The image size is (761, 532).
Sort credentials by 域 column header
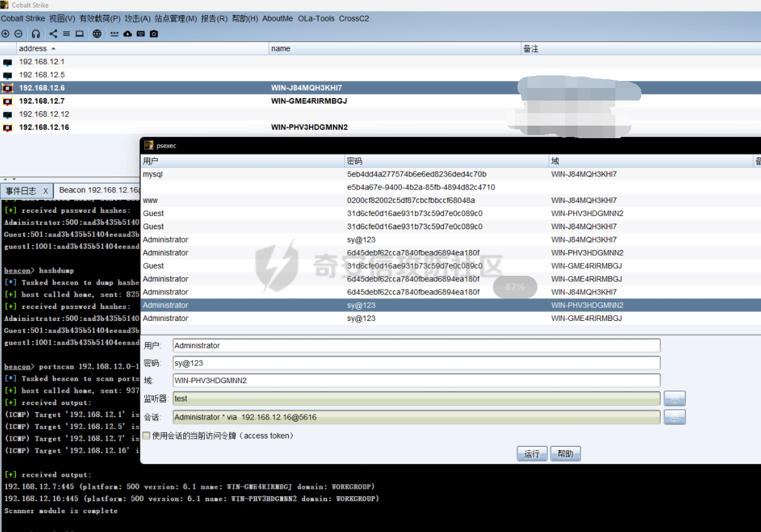tap(651, 161)
